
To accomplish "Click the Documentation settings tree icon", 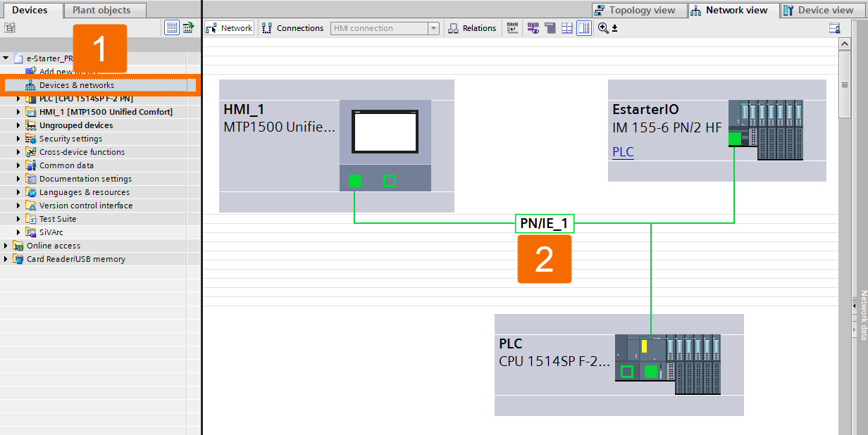I will tap(30, 179).
